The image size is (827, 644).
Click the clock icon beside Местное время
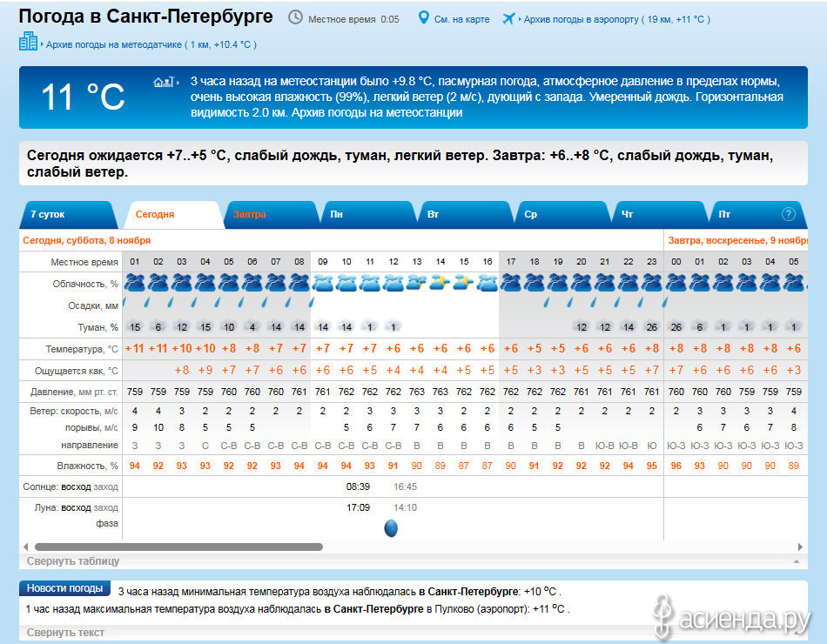pyautogui.click(x=295, y=18)
